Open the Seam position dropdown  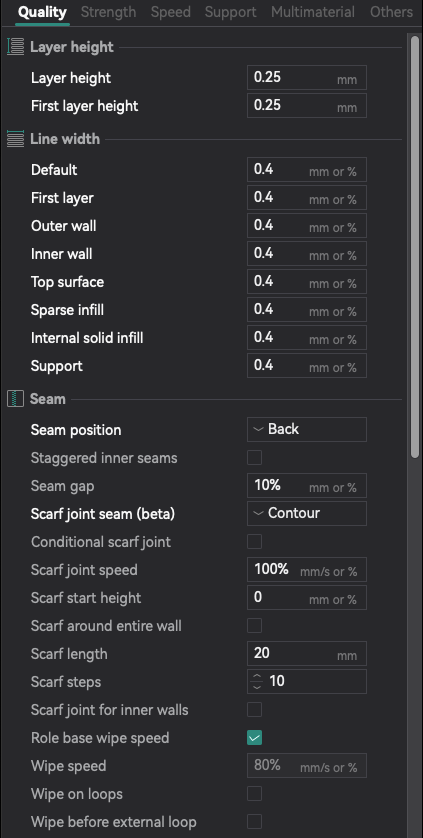(x=307, y=429)
